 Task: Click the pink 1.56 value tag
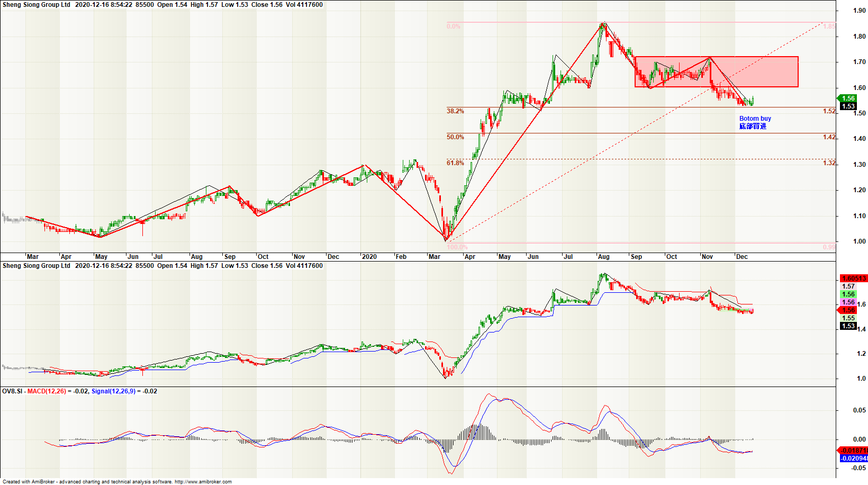click(x=848, y=302)
